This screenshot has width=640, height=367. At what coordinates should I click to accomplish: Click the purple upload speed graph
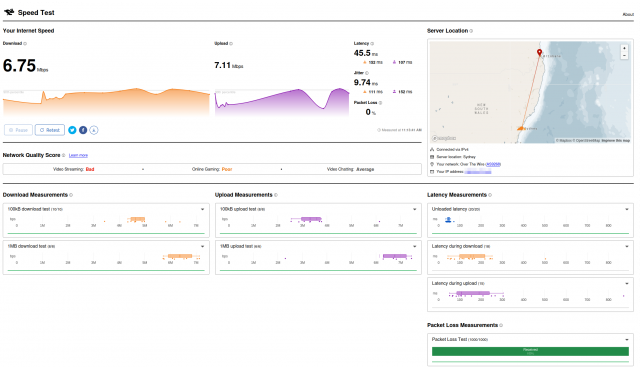(x=282, y=102)
